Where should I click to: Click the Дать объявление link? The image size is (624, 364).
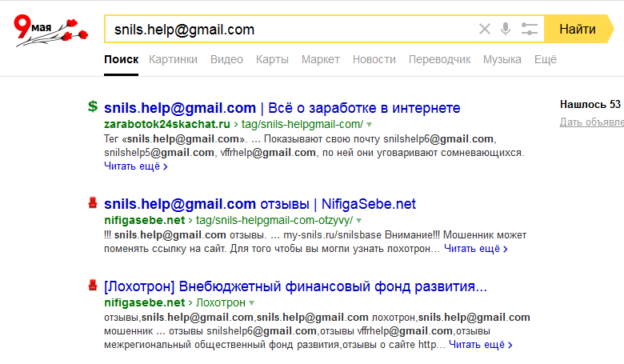click(592, 122)
